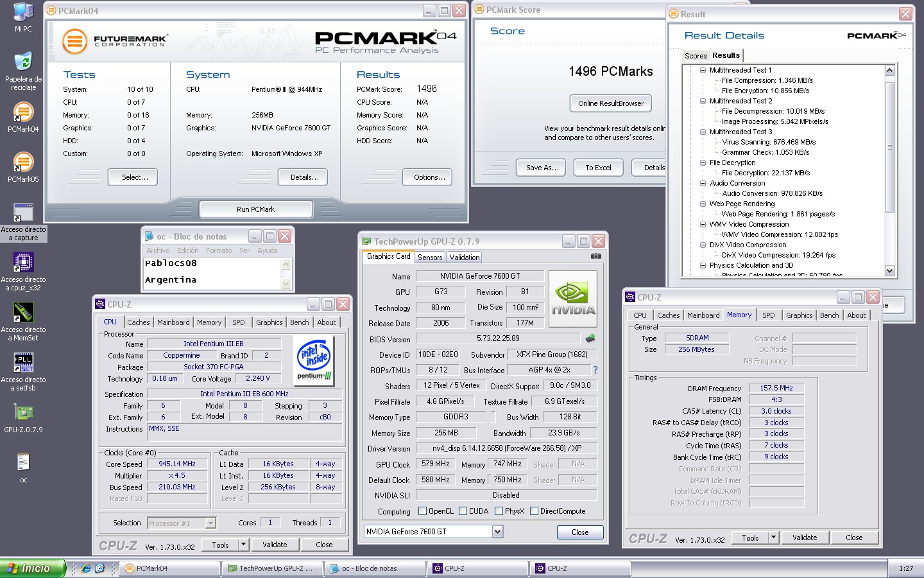The height and width of the screenshot is (578, 924).
Task: Open Tools dropdown arrow in right CPU-Z
Action: coord(773,538)
